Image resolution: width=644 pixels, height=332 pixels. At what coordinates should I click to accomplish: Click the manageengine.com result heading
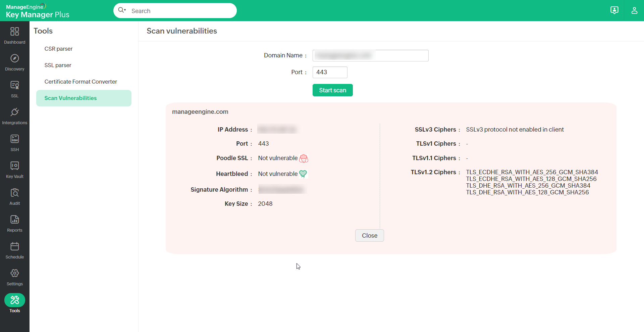[200, 112]
